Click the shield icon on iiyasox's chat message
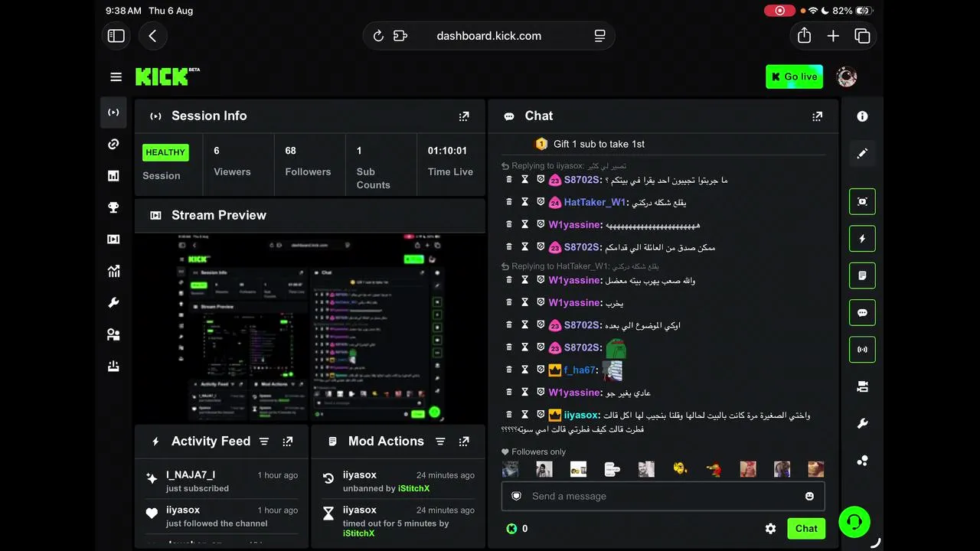Image resolution: width=980 pixels, height=551 pixels. [541, 415]
